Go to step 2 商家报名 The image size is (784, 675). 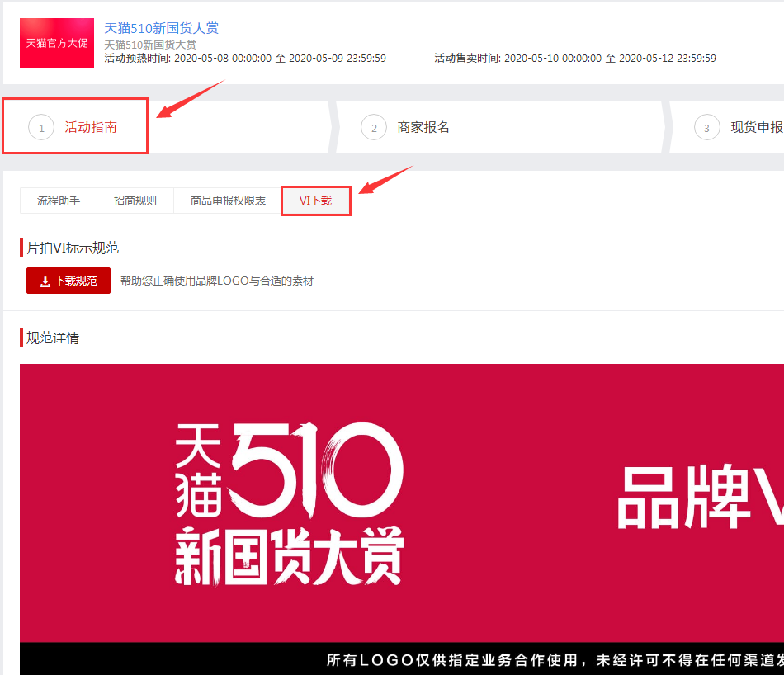[423, 127]
